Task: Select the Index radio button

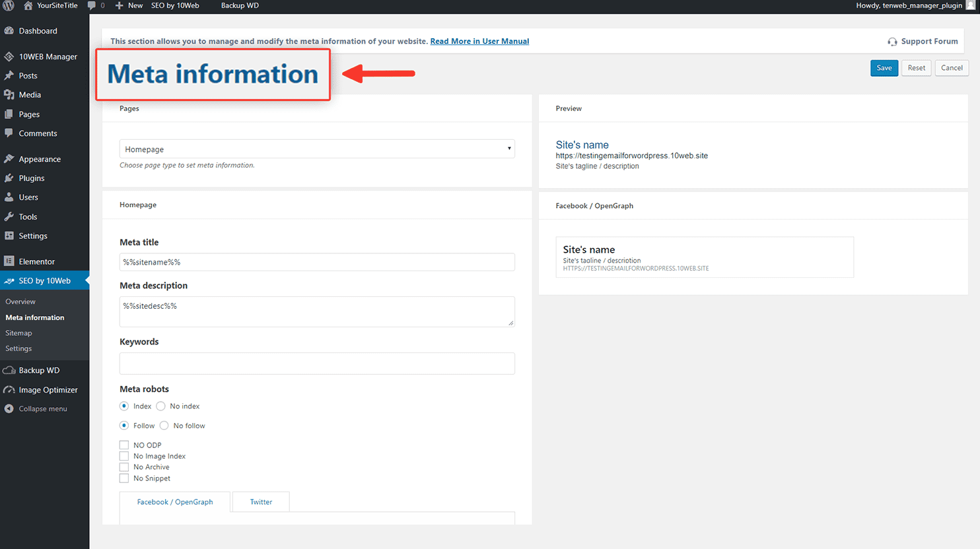Action: (124, 406)
